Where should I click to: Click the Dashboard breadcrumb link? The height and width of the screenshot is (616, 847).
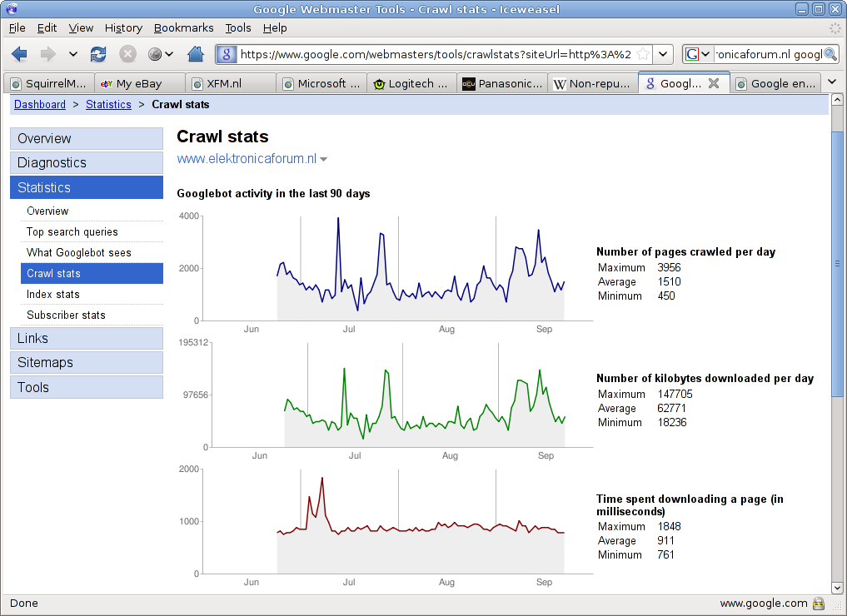[x=40, y=105]
